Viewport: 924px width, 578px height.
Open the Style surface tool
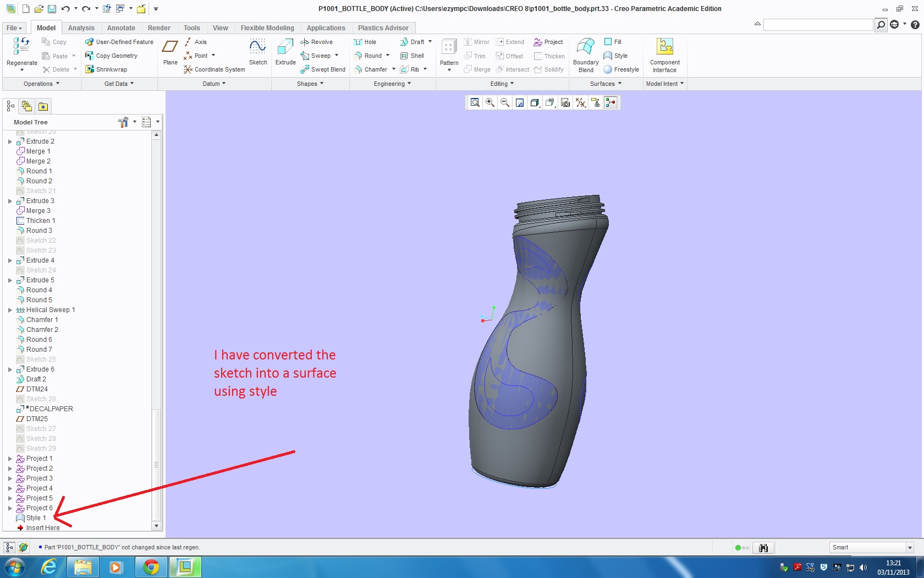tap(615, 56)
